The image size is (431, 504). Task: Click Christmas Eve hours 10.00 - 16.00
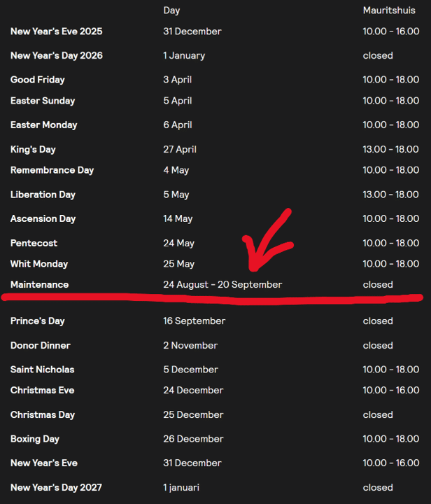pyautogui.click(x=391, y=390)
